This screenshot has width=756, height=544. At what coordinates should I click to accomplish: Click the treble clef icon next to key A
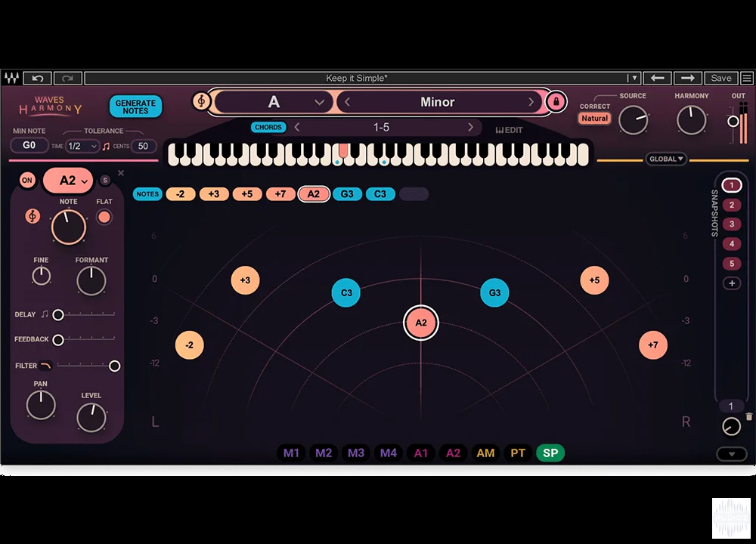202,101
